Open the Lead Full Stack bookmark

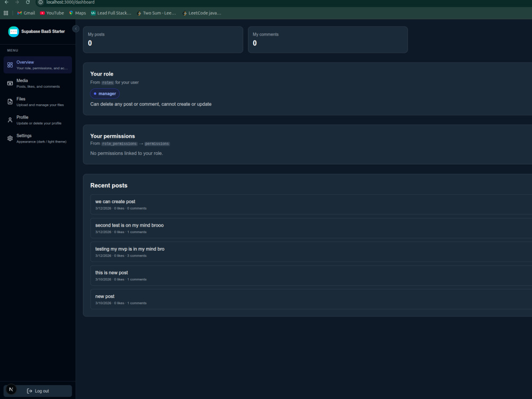coord(111,13)
